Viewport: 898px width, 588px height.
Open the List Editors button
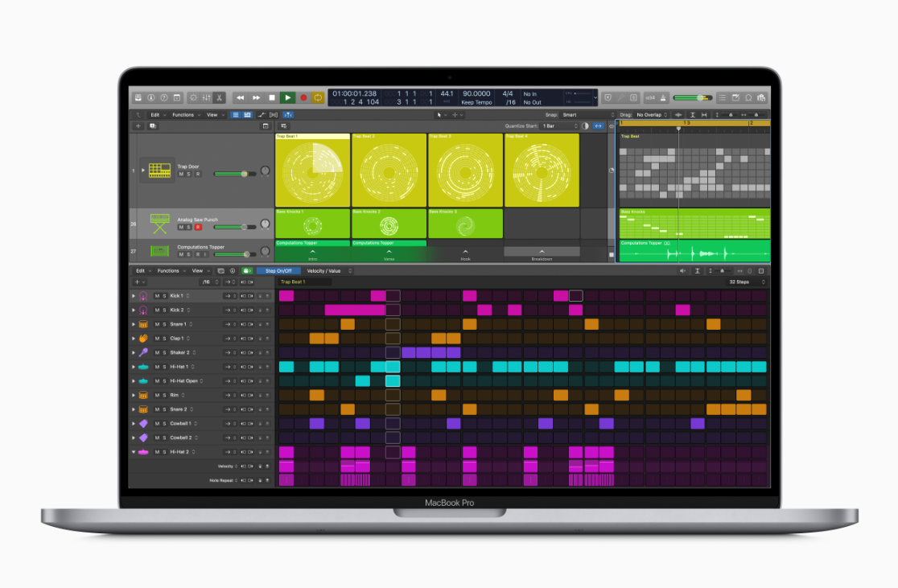722,98
